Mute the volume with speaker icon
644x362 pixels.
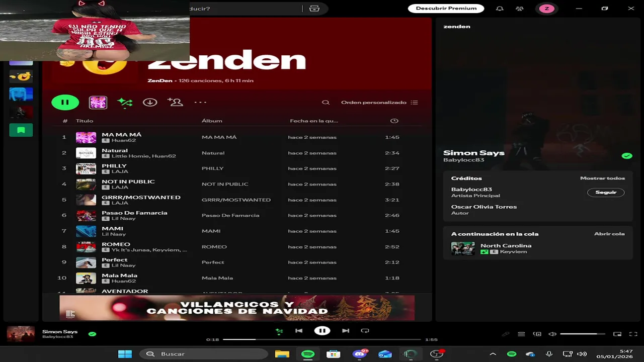[x=552, y=334]
